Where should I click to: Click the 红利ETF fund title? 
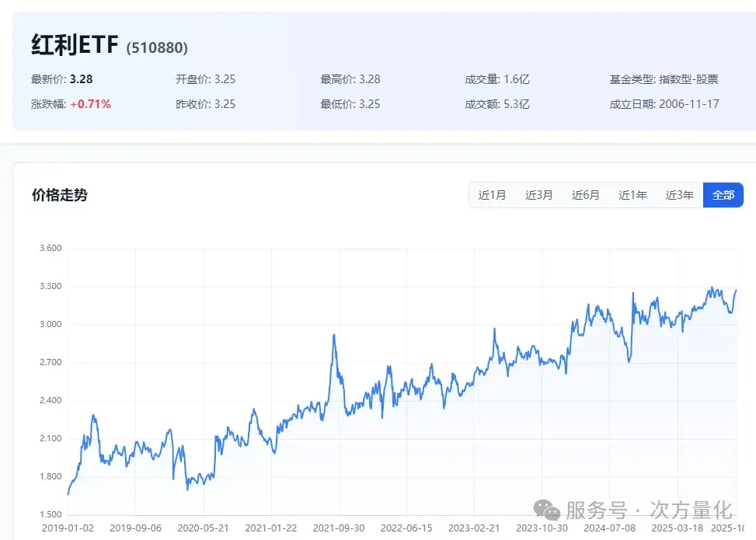(x=75, y=46)
